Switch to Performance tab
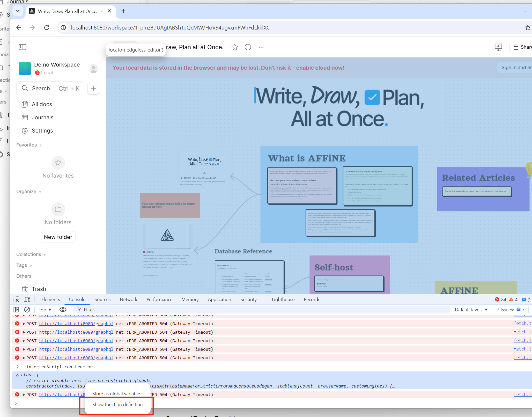The width and height of the screenshot is (532, 417). point(159,299)
